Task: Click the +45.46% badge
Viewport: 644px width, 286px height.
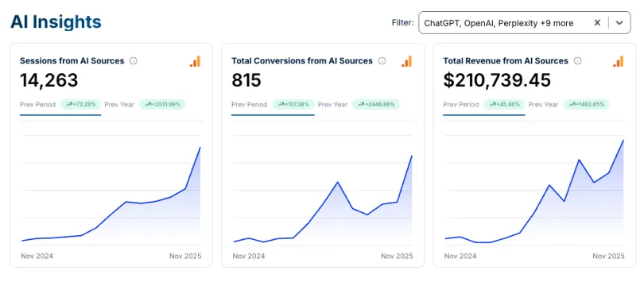Action: pyautogui.click(x=504, y=104)
